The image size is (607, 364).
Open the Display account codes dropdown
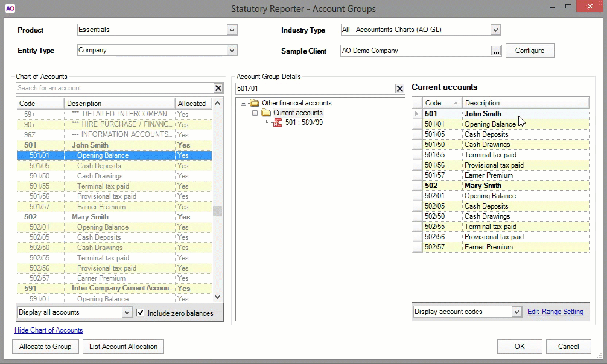tap(516, 312)
